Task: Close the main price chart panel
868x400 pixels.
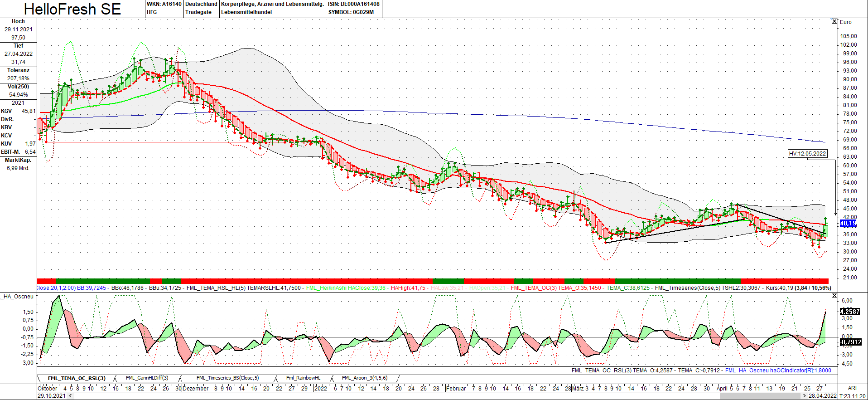Action: [834, 21]
